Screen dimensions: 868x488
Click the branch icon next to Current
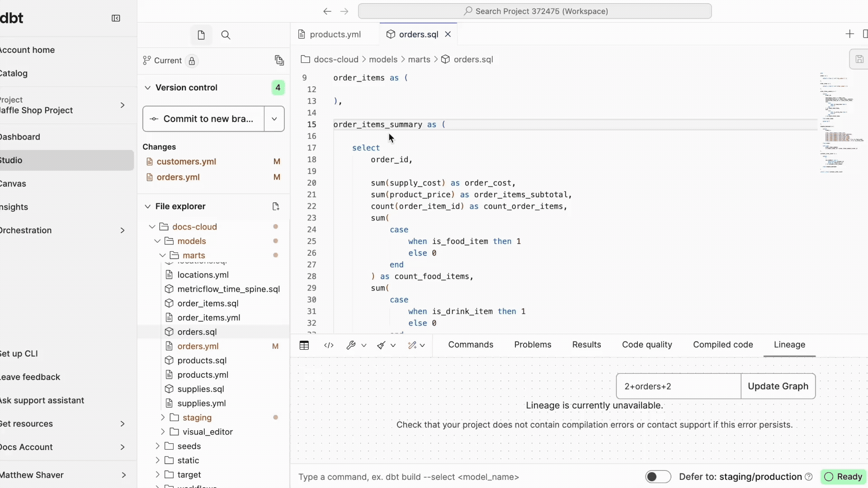point(147,61)
